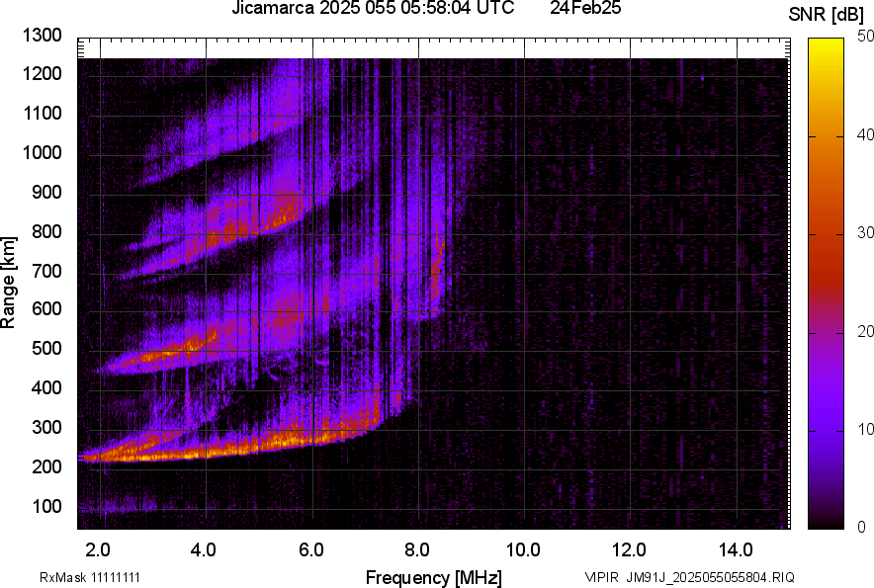
Task: Click the 1300 tick on the range axis
Action: coord(43,36)
